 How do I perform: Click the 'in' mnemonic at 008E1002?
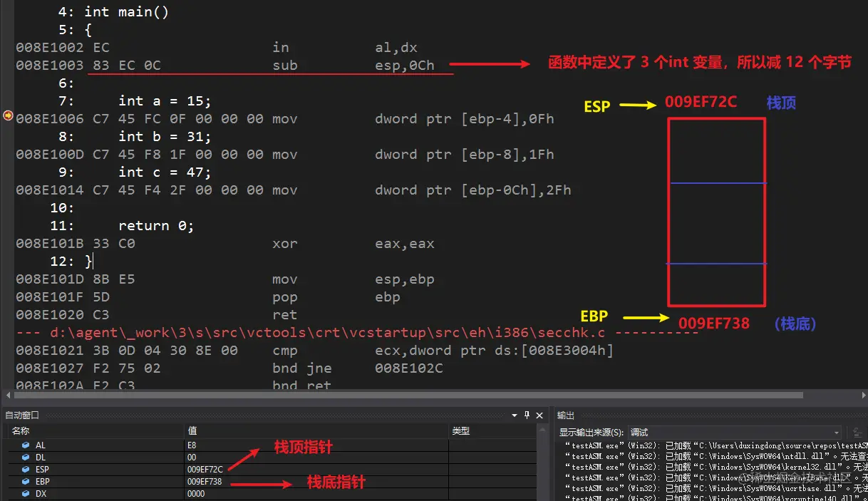pyautogui.click(x=281, y=48)
